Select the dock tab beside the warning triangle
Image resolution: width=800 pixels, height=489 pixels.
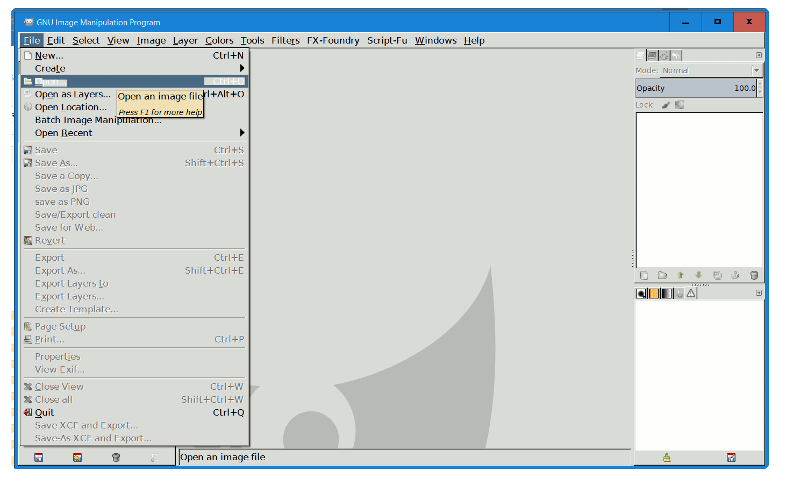pos(679,294)
